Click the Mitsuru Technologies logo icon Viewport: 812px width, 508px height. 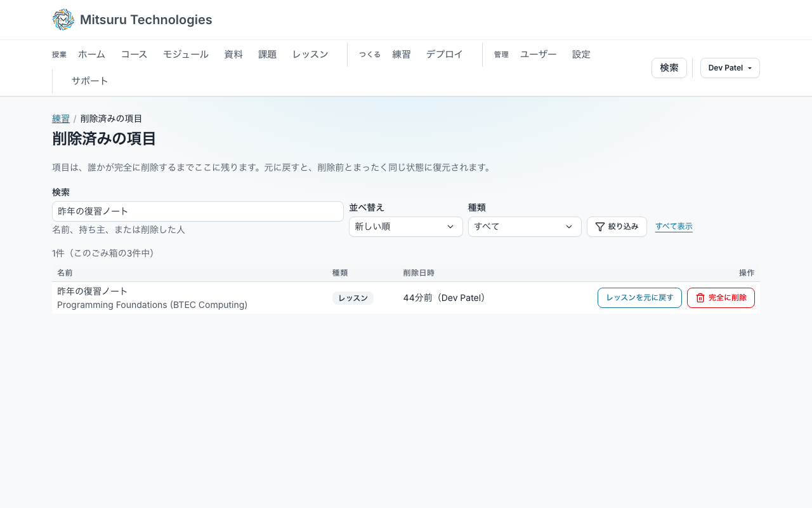(x=63, y=20)
